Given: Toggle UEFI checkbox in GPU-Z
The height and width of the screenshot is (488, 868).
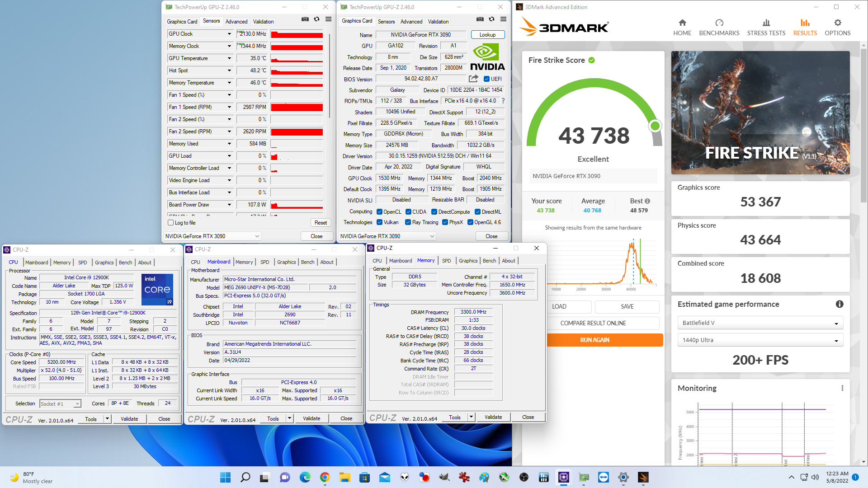Looking at the screenshot, I should pyautogui.click(x=487, y=79).
